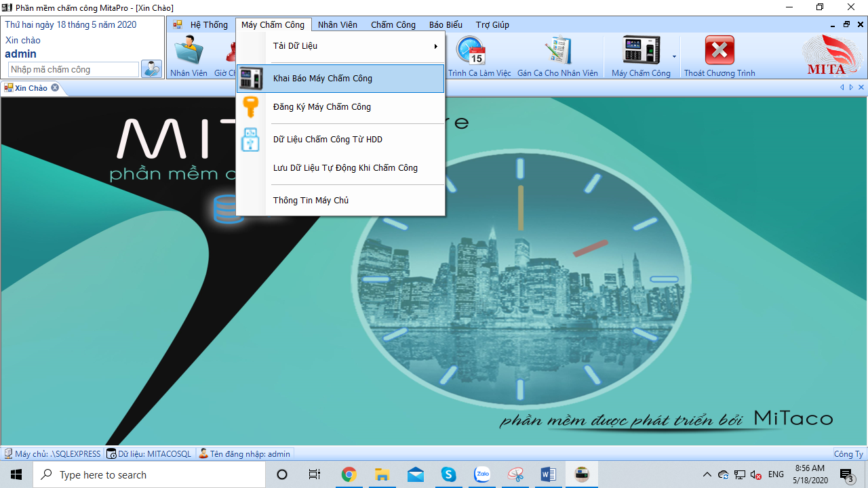Image resolution: width=868 pixels, height=488 pixels.
Task: Open the Hệ Thống menu
Action: click(x=209, y=24)
